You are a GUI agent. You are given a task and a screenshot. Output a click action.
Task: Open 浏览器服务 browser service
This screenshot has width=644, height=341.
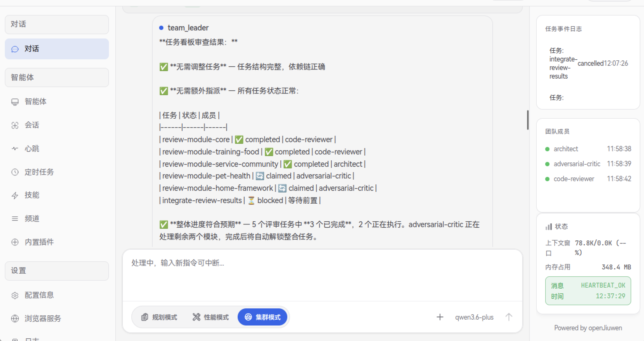click(57, 319)
